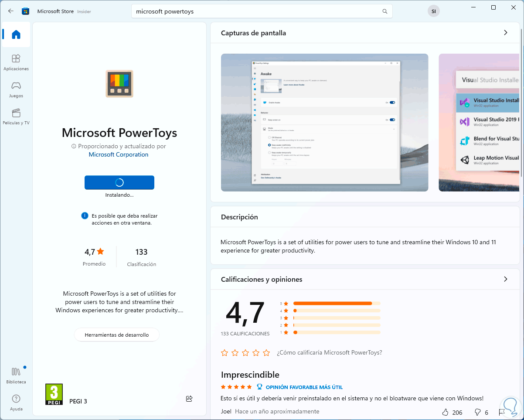Click the Proporcionado y actualizado por info
This screenshot has width=524, height=420.
click(119, 147)
